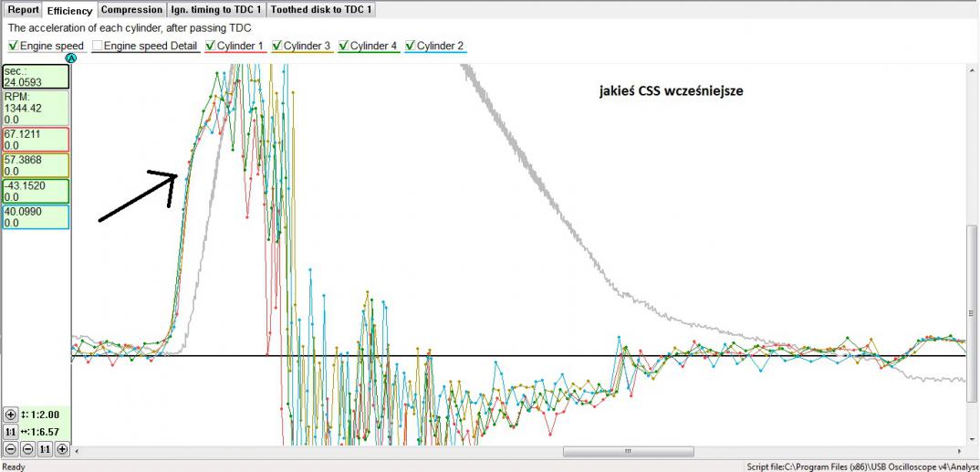Uncheck the Engine speed checkbox

14,46
